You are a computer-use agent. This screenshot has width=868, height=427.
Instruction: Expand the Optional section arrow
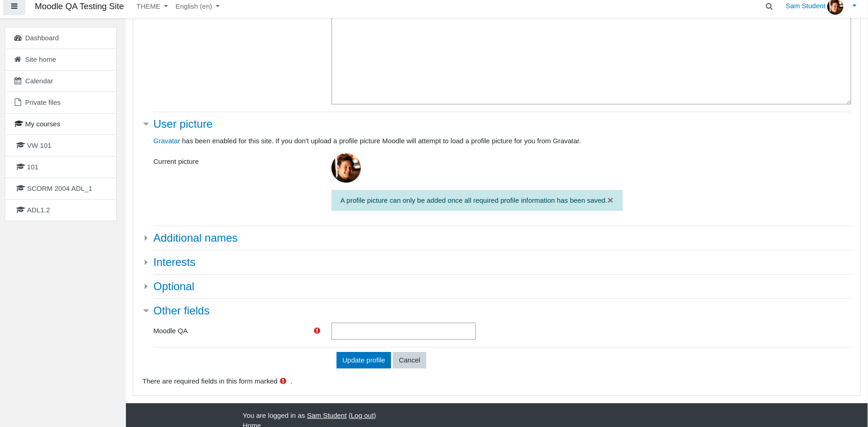pos(146,286)
